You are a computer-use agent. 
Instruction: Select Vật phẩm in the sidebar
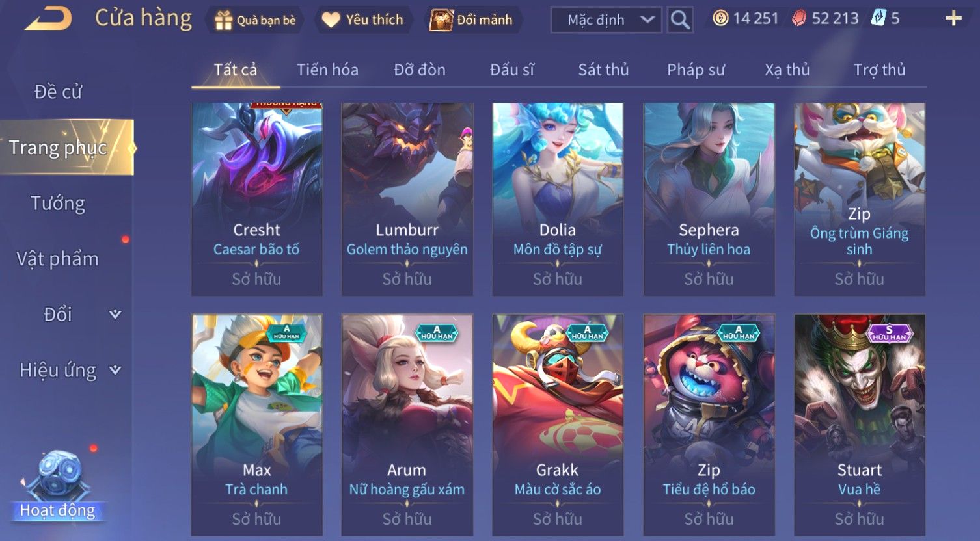pos(58,259)
